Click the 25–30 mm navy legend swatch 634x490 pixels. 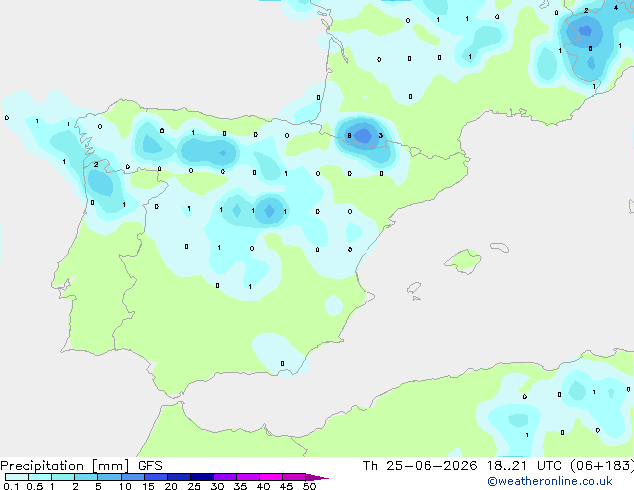[202, 477]
